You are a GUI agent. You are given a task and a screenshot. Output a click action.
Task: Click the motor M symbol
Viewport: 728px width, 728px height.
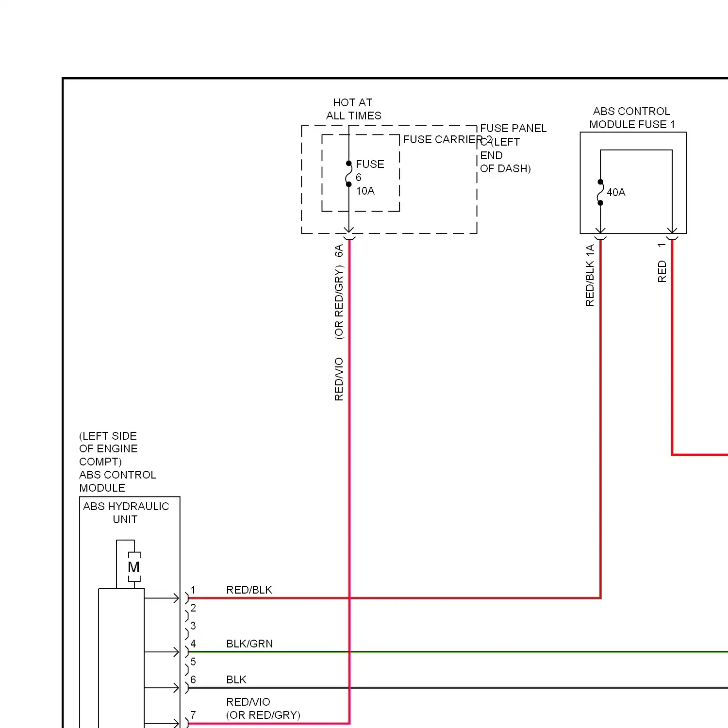[133, 567]
